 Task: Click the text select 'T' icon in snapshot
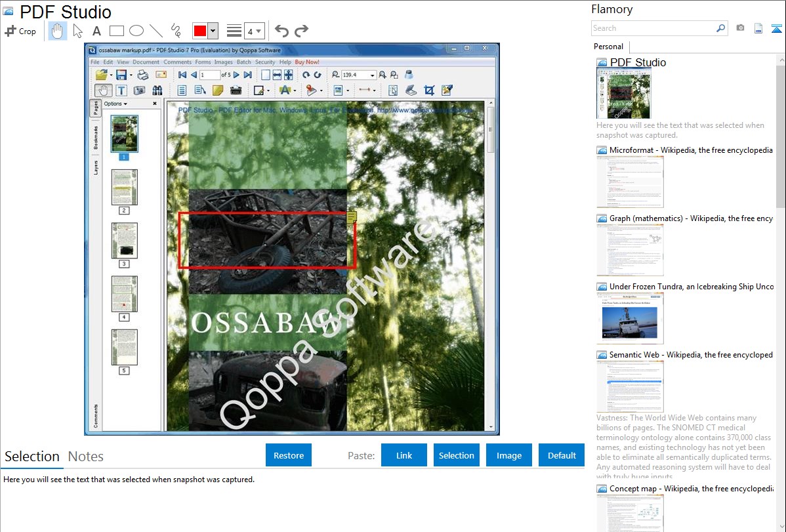click(121, 91)
